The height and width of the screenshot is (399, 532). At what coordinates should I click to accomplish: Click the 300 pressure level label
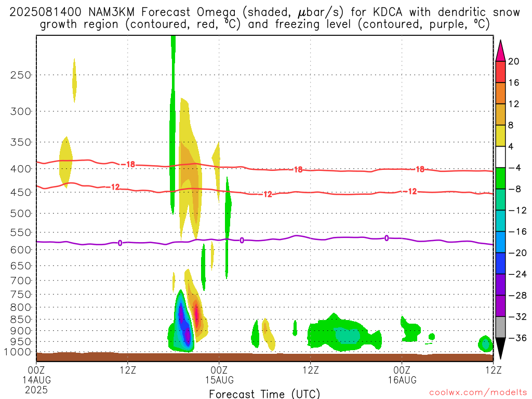click(x=21, y=111)
